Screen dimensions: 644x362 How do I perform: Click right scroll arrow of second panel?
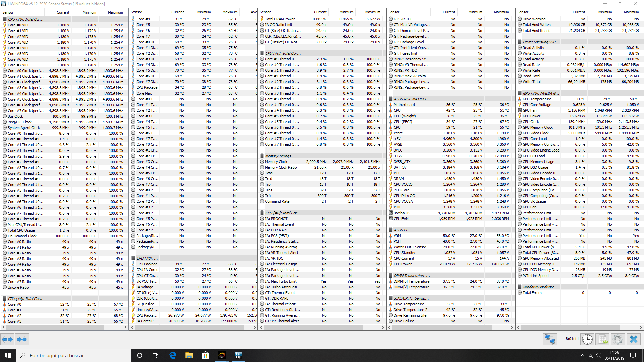point(254,327)
